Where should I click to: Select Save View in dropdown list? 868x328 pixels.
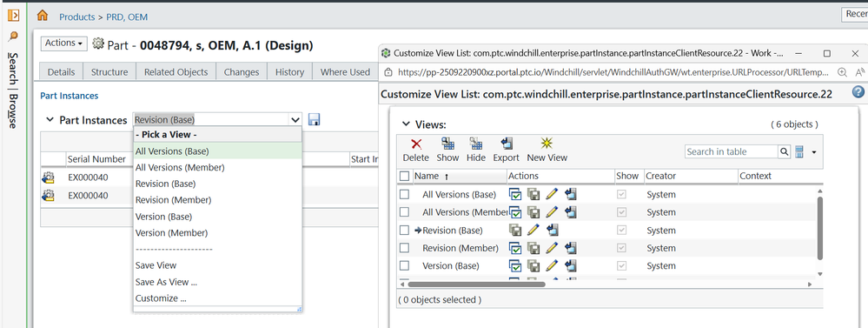click(x=217, y=265)
